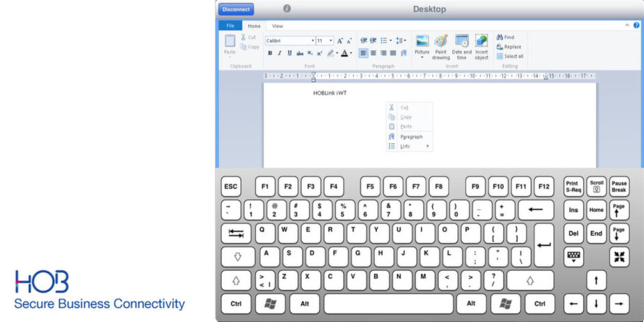Tap the spacebar on the on-screen keyboard
Screen dimensions: 644x322
coord(388,303)
